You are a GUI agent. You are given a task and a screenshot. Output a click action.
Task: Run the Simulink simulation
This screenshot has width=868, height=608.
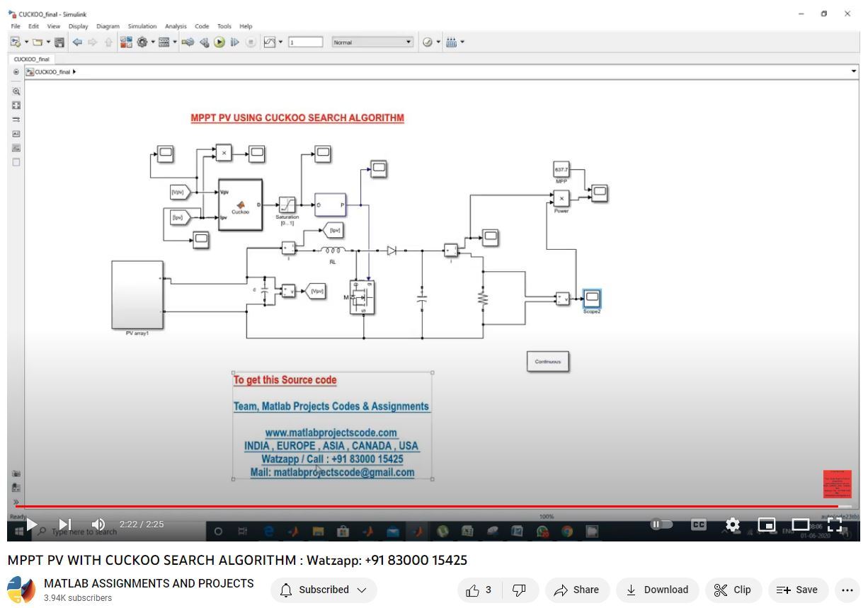219,42
